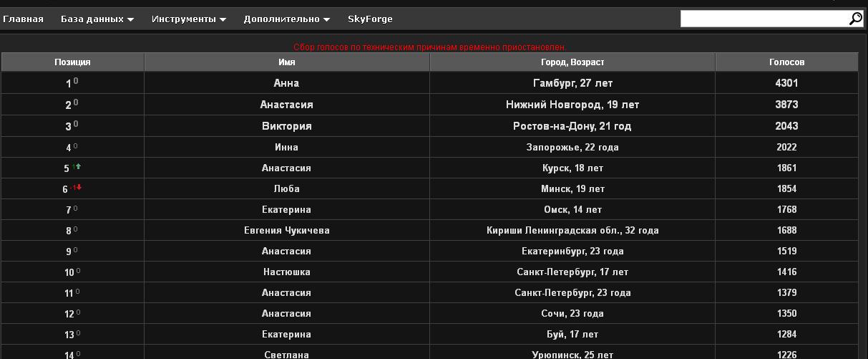Viewport: 868px width, 359px height.
Task: Expand the Инструменты dropdown menu
Action: [189, 19]
